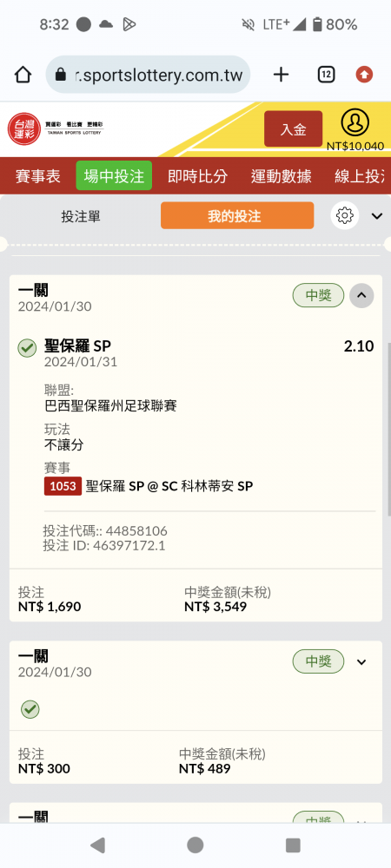Switch to the 投注單 tab
Image resolution: width=391 pixels, height=868 pixels.
point(81,216)
